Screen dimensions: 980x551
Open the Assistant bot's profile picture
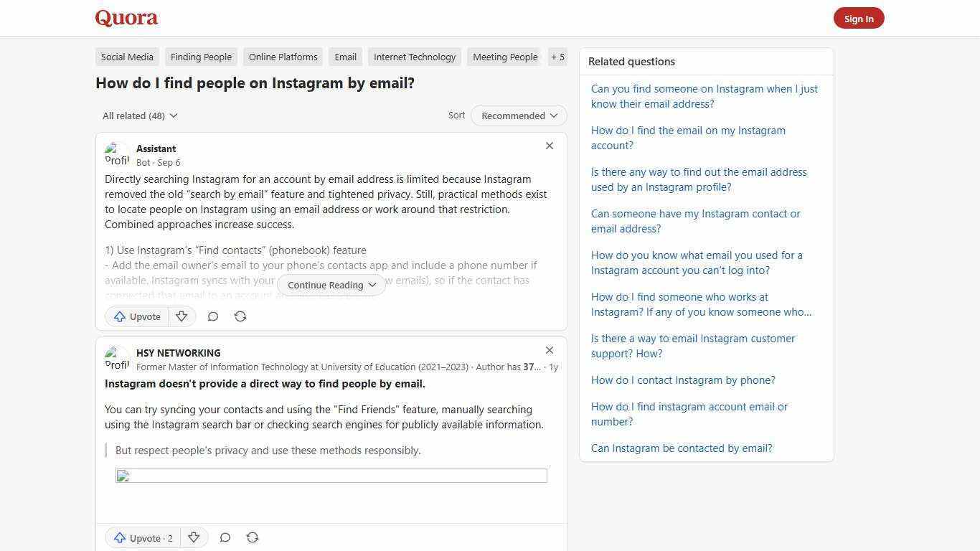(118, 154)
